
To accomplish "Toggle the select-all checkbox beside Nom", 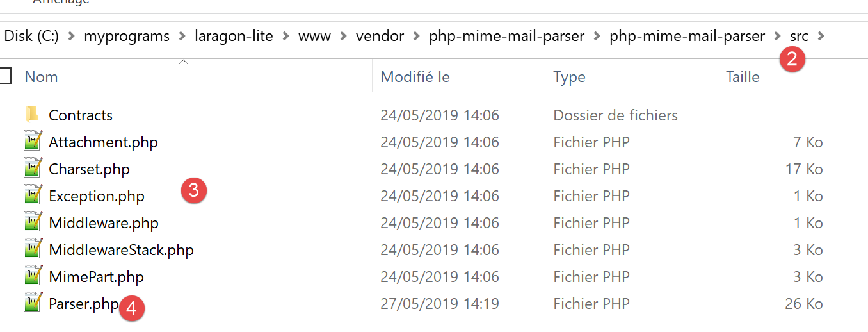I will click(6, 76).
